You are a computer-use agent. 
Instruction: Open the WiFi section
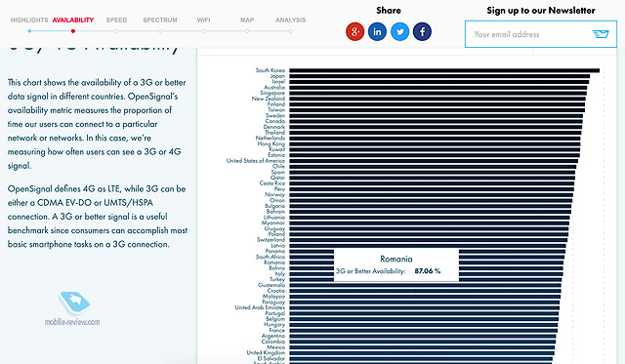(x=203, y=20)
